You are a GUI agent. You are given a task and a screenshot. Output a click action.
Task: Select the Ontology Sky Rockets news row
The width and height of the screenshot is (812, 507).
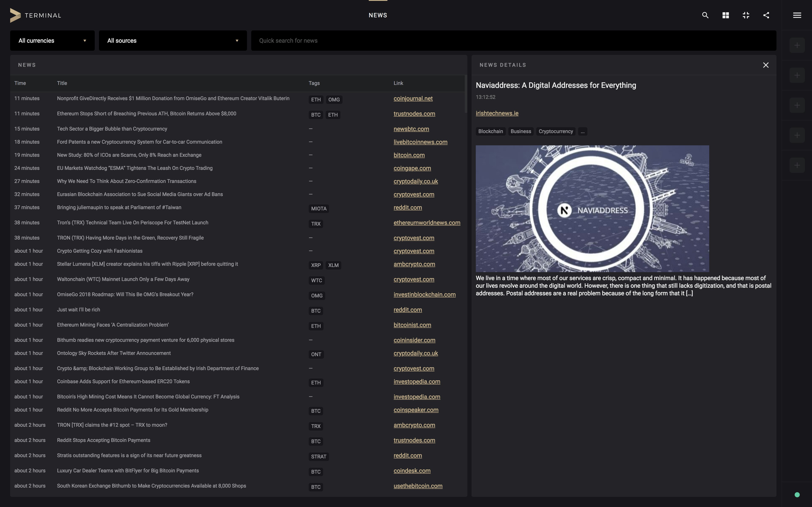point(114,353)
